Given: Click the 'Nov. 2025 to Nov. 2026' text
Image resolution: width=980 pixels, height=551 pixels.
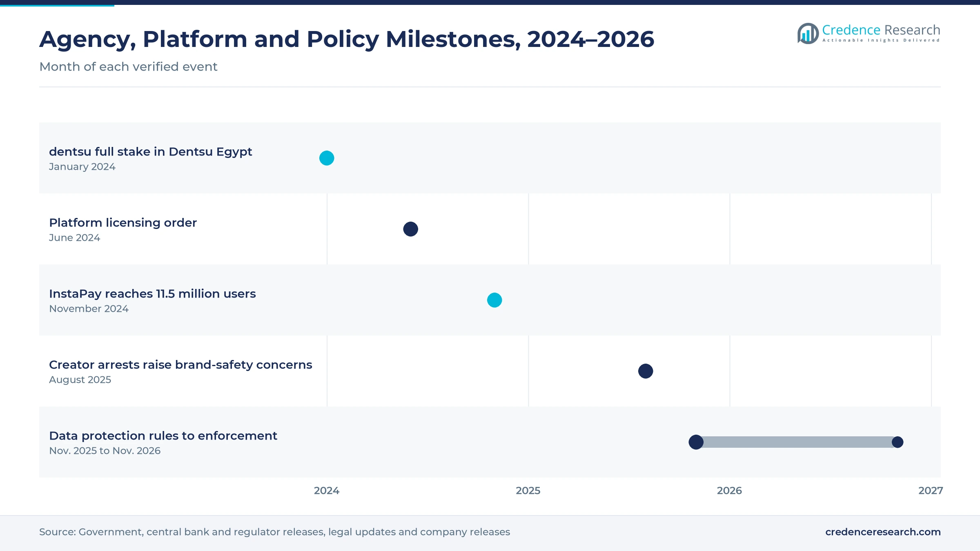Looking at the screenshot, I should coord(105,451).
